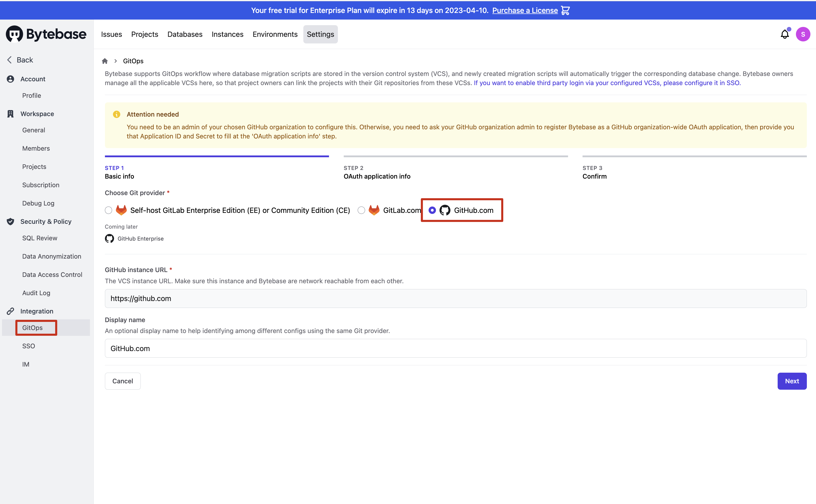Viewport: 816px width, 504px height.
Task: Open the notifications bell
Action: click(x=785, y=34)
